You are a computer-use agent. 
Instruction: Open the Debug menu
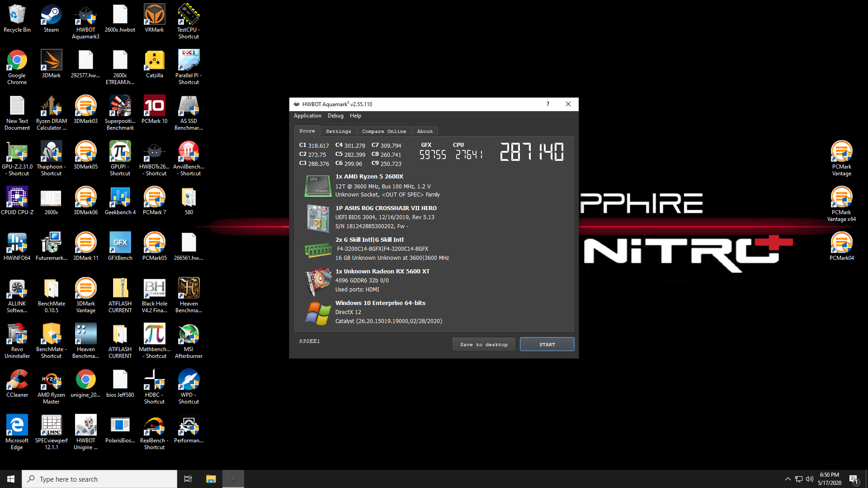coord(335,116)
